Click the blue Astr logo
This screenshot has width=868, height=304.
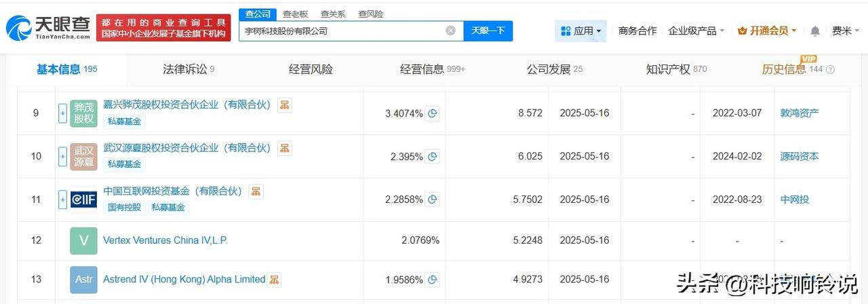83,280
